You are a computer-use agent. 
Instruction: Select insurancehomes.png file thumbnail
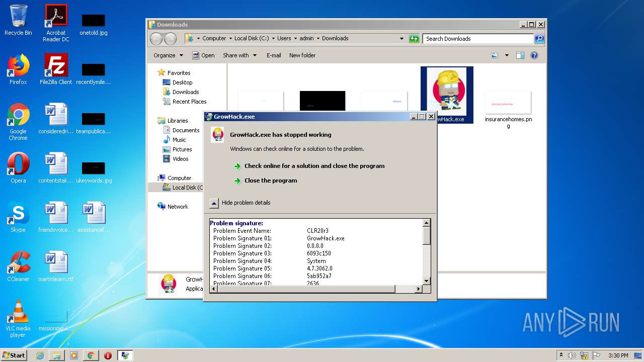tap(508, 110)
